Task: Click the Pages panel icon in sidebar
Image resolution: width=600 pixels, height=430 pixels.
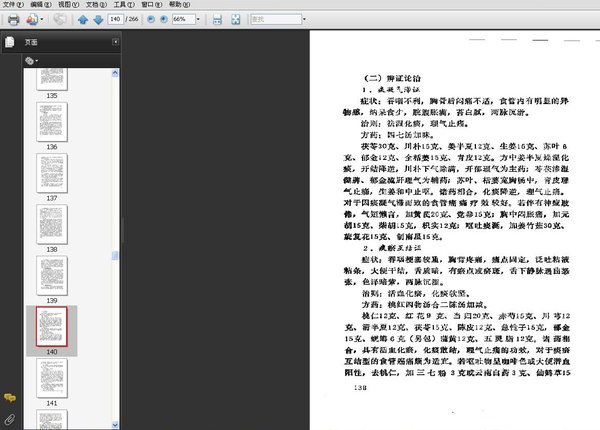Action: (10, 42)
